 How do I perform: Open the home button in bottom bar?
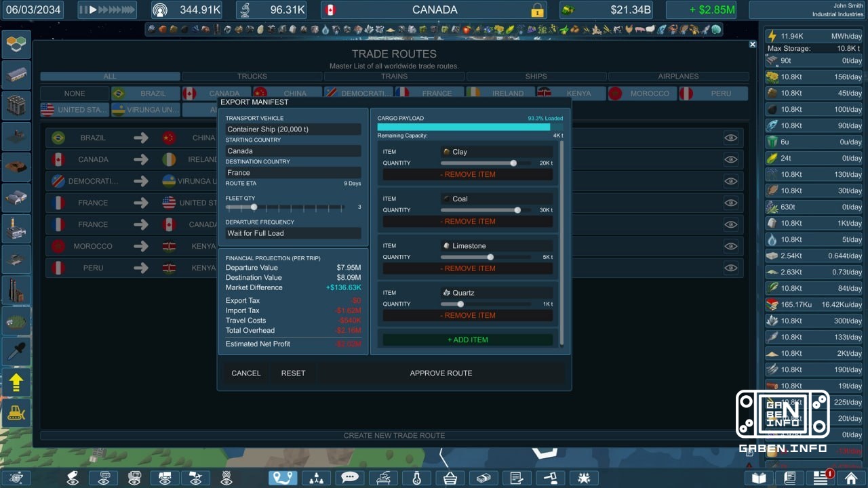pos(851,478)
